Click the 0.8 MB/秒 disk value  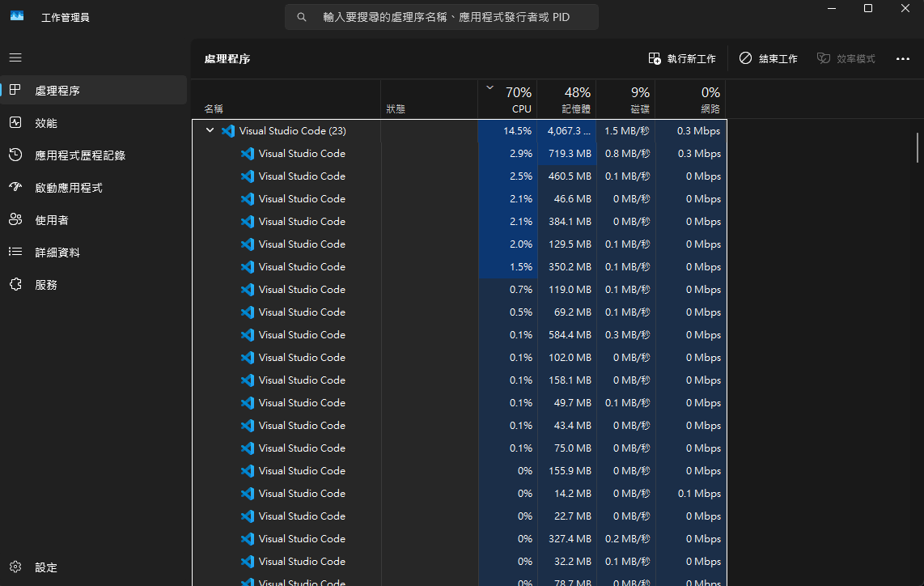point(627,153)
